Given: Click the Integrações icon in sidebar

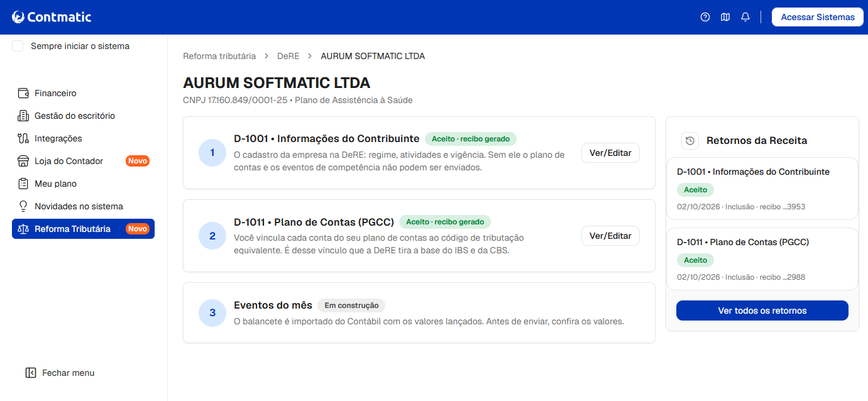Looking at the screenshot, I should [23, 138].
